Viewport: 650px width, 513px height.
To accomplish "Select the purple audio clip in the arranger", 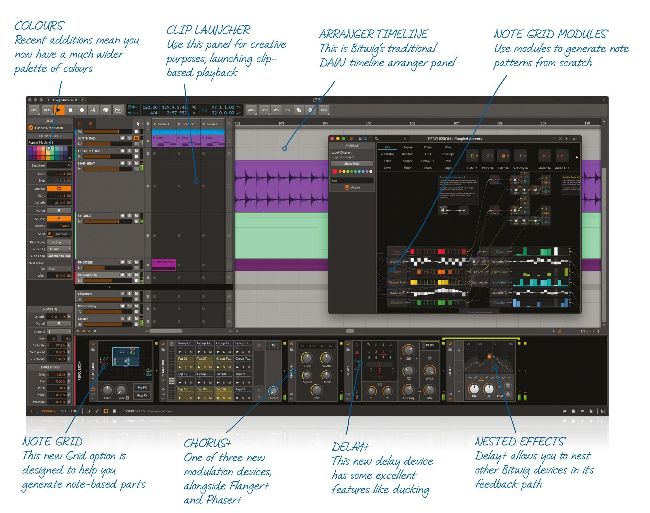I will (281, 186).
